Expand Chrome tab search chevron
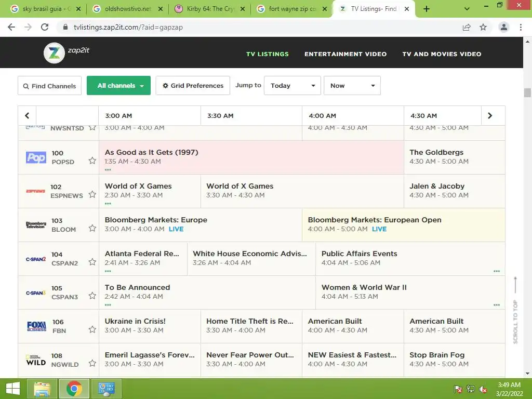Viewport: 532px width, 399px height. coord(467,9)
